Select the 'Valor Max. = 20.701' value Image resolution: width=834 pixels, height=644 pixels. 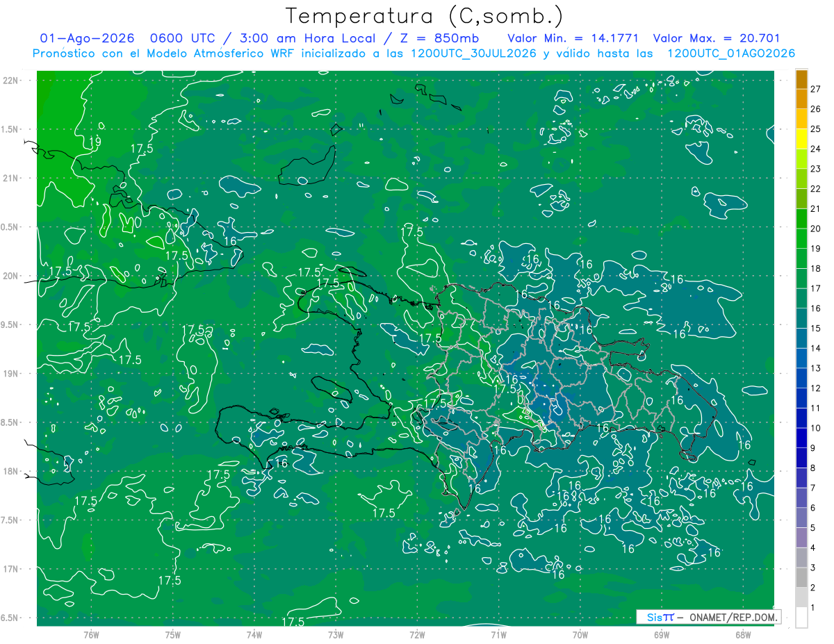(x=717, y=38)
